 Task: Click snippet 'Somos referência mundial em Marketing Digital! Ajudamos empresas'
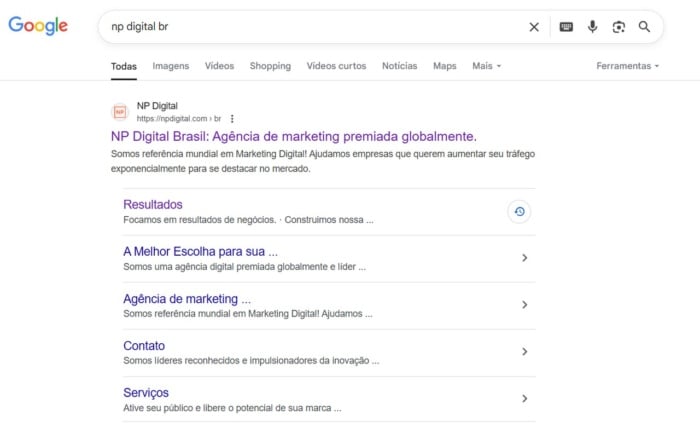323,161
